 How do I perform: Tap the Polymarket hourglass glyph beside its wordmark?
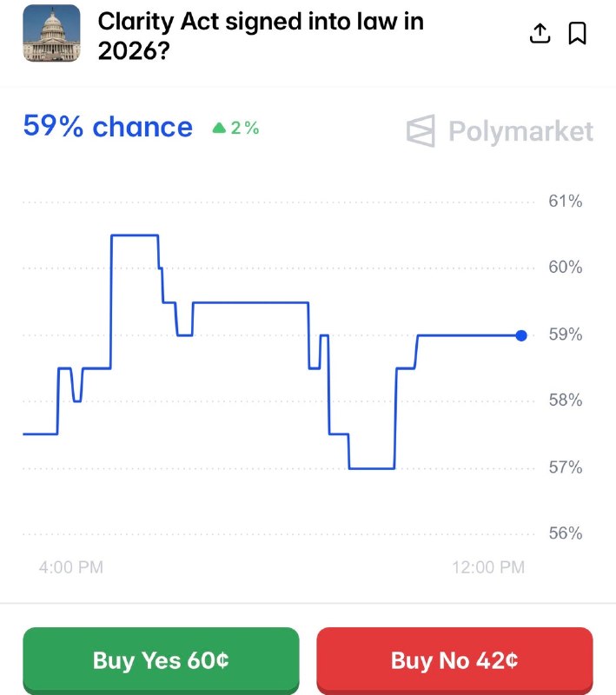pos(420,130)
